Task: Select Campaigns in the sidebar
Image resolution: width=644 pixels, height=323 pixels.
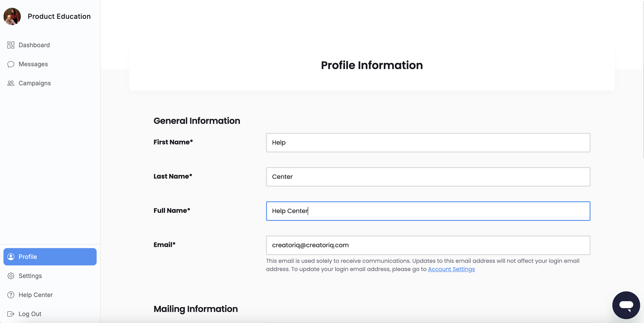Action: point(50,83)
